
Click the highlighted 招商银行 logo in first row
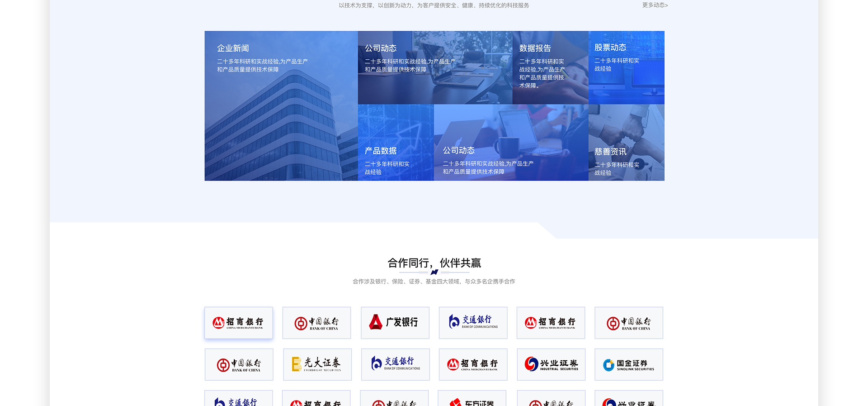coord(239,323)
